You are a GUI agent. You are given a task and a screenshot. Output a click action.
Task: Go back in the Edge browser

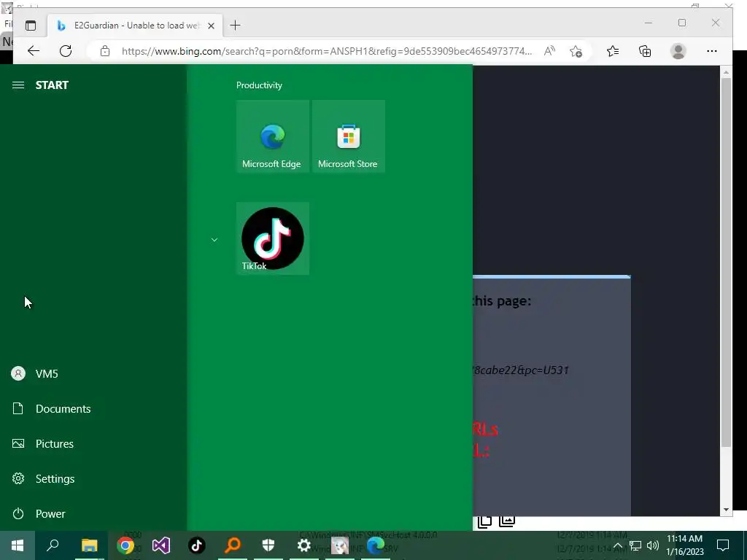[x=34, y=51]
